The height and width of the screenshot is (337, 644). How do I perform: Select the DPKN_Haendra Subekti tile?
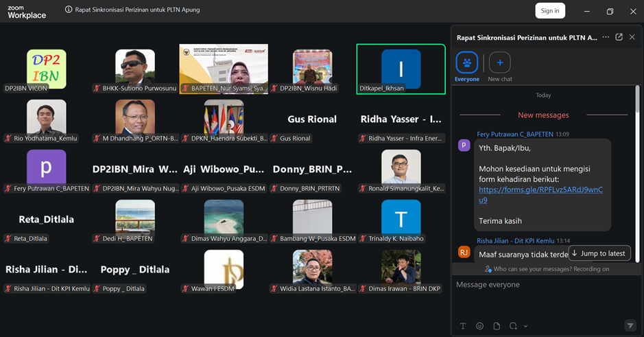click(x=224, y=119)
